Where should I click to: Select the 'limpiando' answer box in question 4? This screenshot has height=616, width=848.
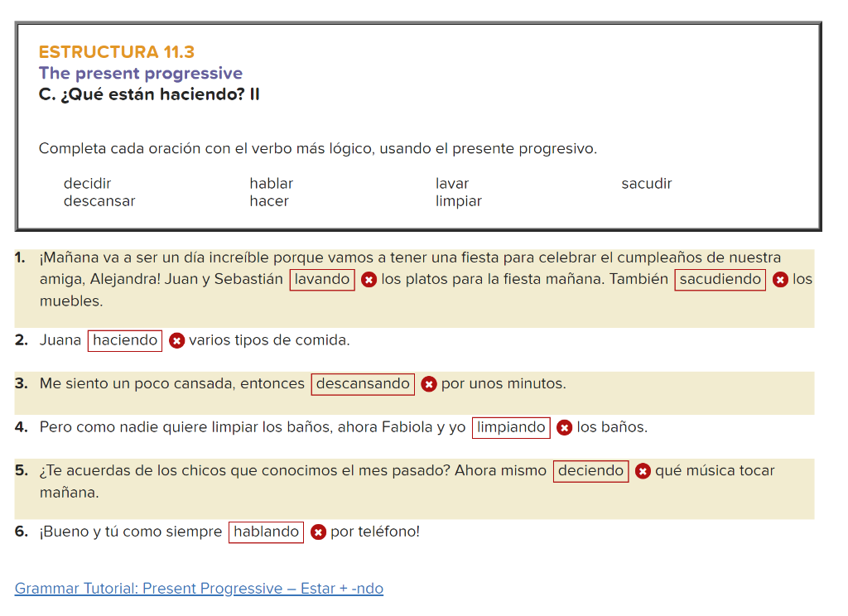tap(511, 427)
